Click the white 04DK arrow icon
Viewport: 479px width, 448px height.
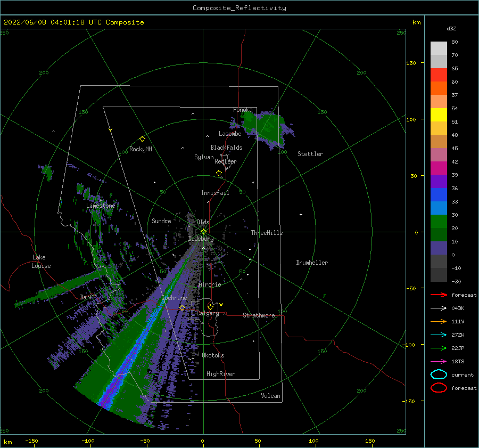click(439, 308)
